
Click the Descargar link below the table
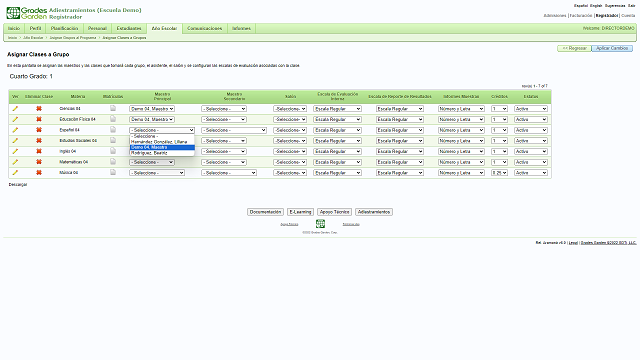click(x=18, y=184)
